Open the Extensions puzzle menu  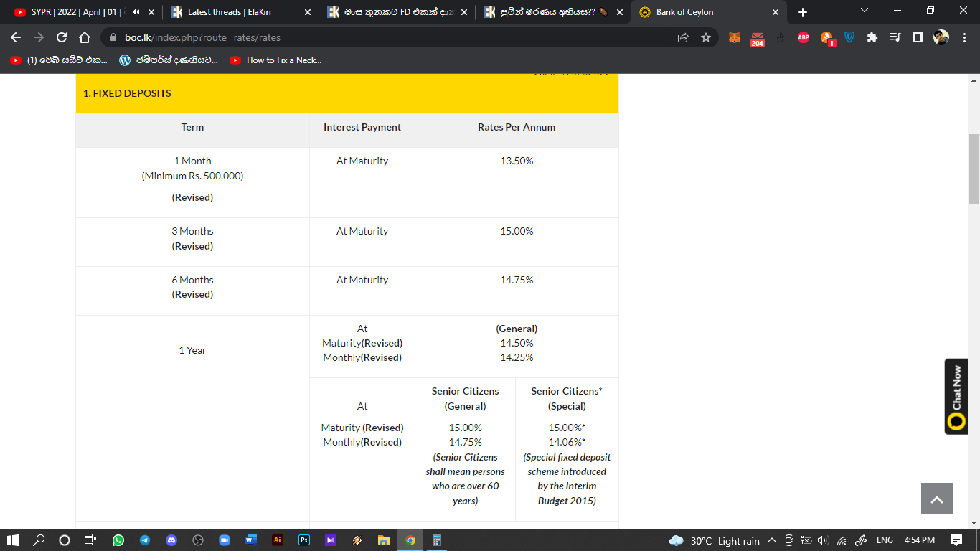pyautogui.click(x=872, y=37)
